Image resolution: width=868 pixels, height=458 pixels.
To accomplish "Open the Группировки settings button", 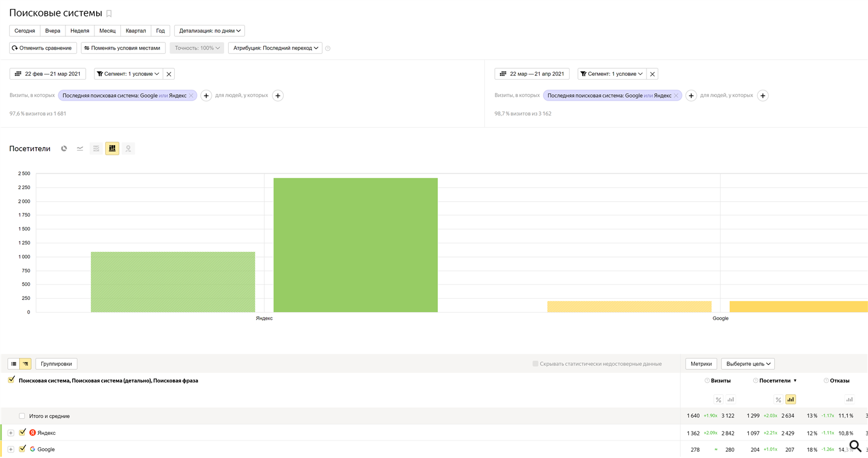I will [56, 364].
